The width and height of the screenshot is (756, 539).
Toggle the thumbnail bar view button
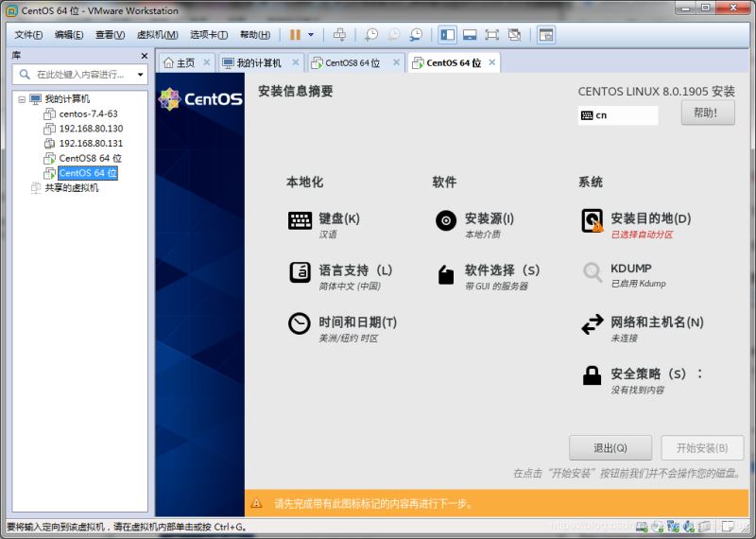tap(469, 35)
